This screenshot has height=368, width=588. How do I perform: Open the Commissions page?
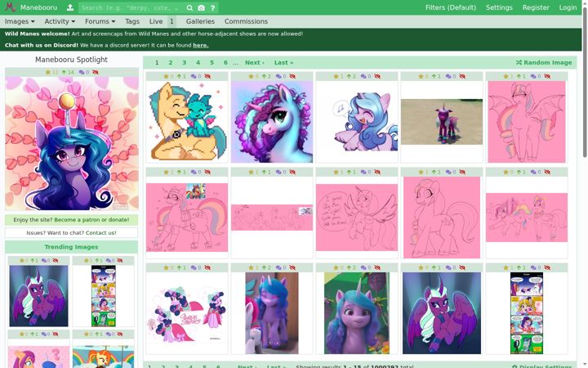246,21
